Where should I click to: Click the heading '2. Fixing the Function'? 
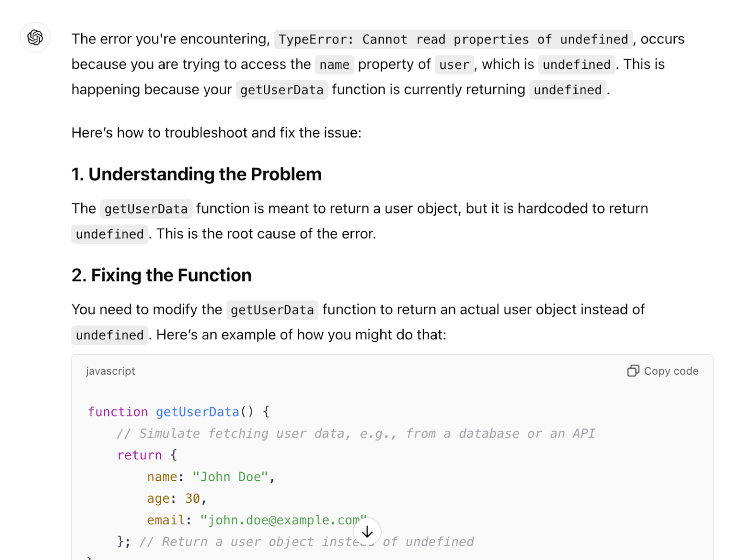click(162, 275)
